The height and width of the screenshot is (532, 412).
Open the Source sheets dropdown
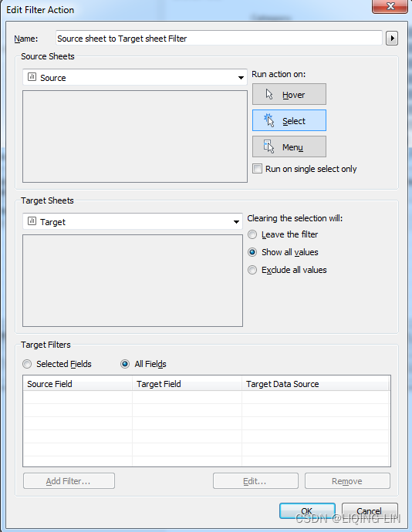coord(135,78)
